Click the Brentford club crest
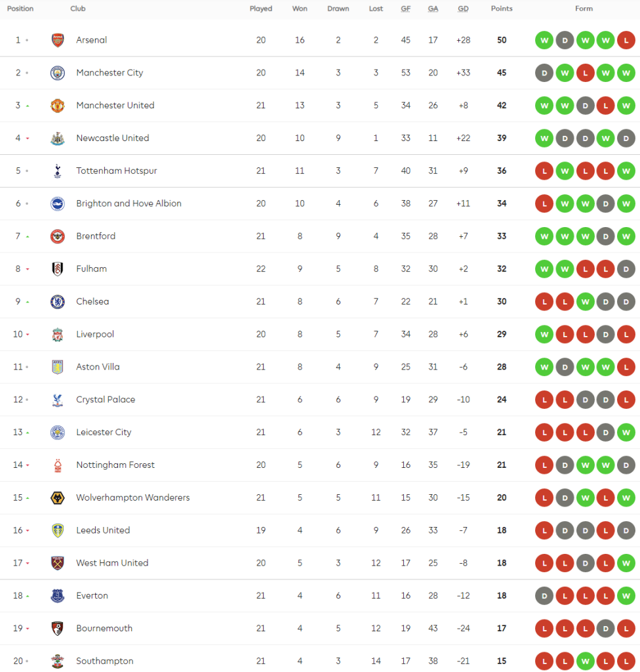This screenshot has height=672, width=640. coord(58,236)
